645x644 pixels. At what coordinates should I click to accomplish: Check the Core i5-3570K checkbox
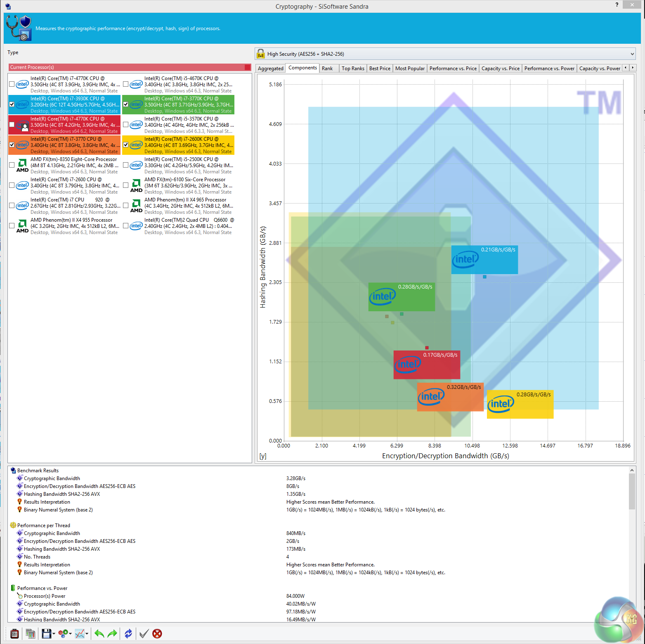click(125, 125)
